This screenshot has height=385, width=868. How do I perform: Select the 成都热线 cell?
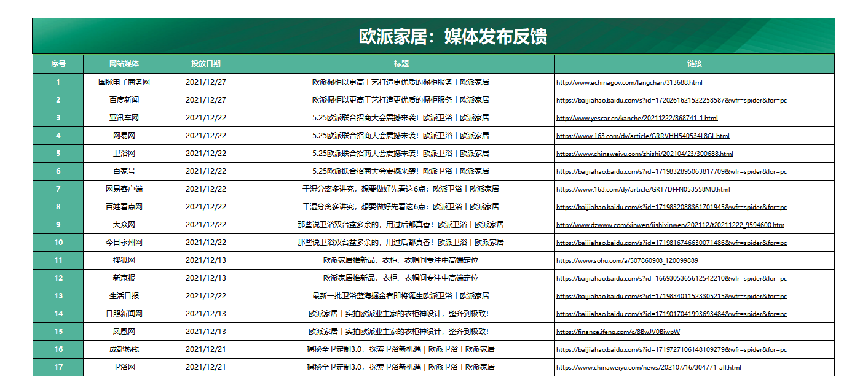(124, 349)
